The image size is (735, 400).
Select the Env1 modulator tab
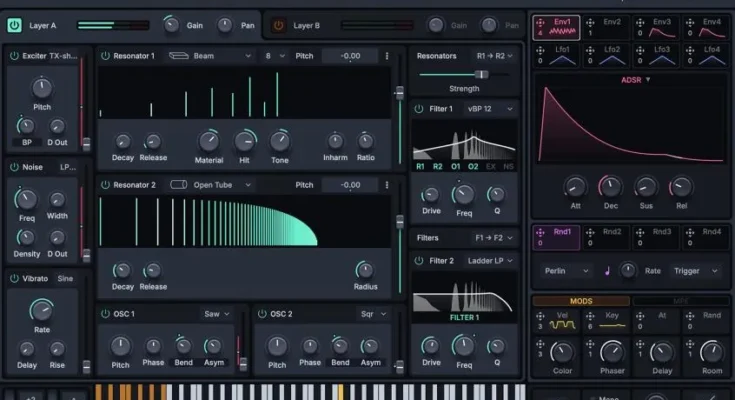tap(556, 27)
